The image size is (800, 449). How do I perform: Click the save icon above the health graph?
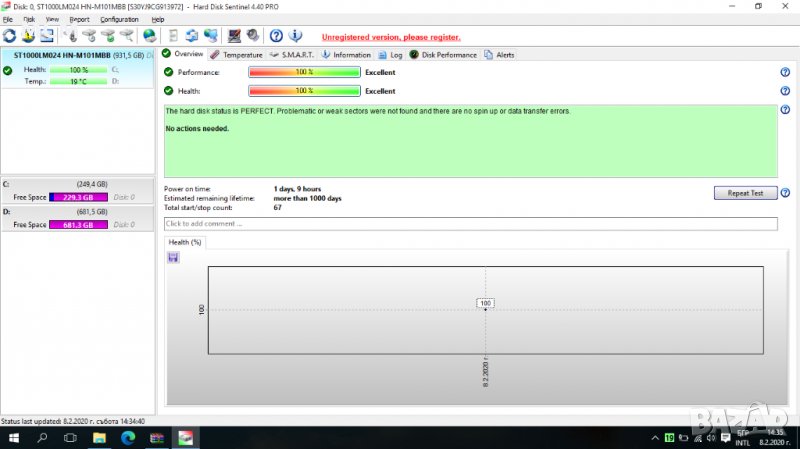coord(173,257)
